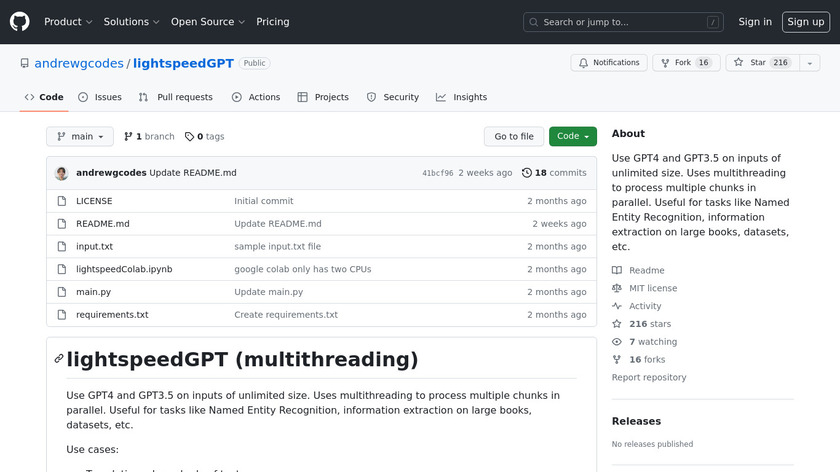Open commit history via clock icon
Screen dimensions: 840x472
tap(527, 173)
